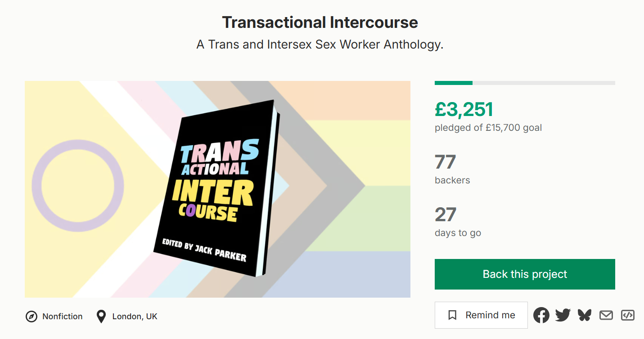Click the Transactional Intercourse page title
644x339 pixels.
click(320, 22)
